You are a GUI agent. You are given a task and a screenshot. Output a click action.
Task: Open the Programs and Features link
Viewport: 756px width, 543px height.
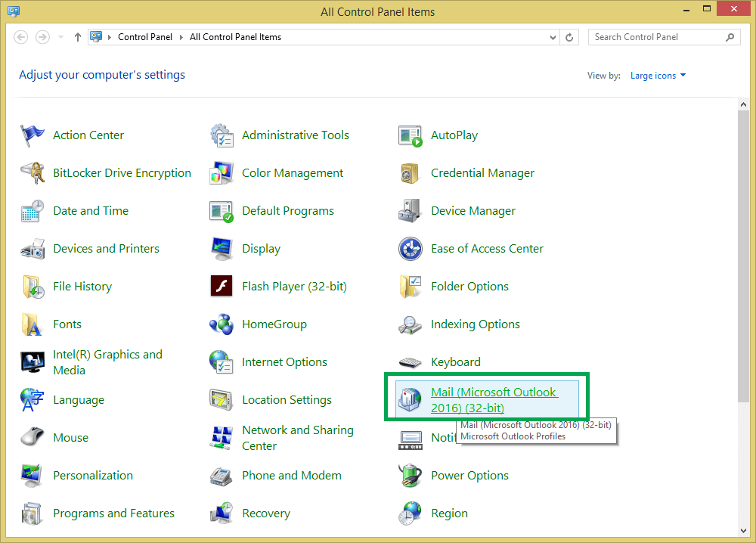click(x=114, y=514)
